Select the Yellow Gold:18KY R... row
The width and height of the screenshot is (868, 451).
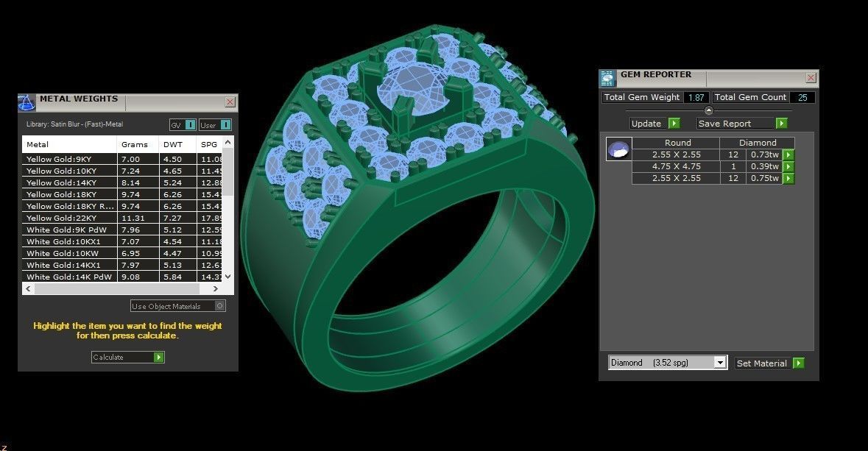coord(122,206)
